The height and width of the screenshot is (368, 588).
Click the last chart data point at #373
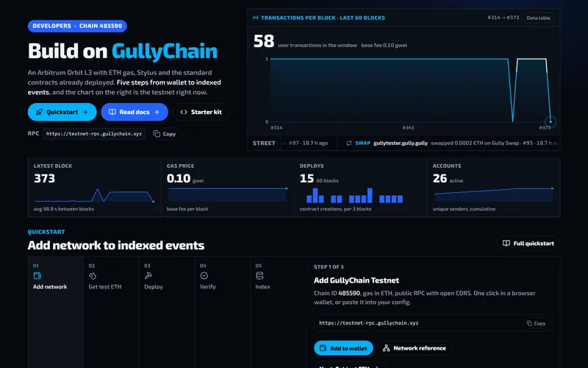point(551,121)
